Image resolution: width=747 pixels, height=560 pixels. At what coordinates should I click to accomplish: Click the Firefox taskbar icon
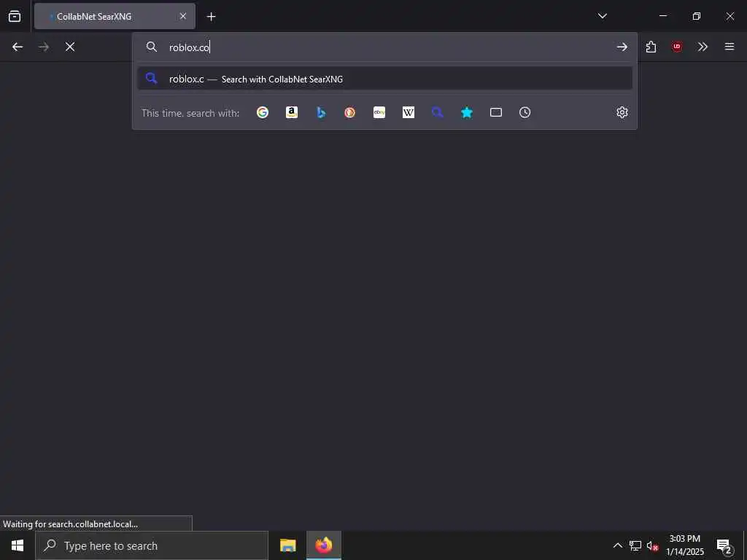point(324,545)
